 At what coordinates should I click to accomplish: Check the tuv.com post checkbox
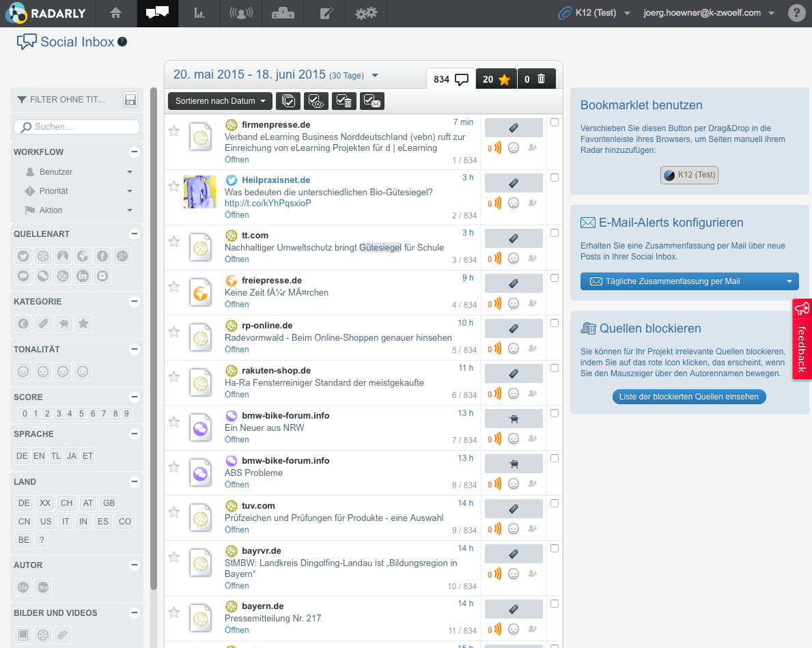[555, 503]
